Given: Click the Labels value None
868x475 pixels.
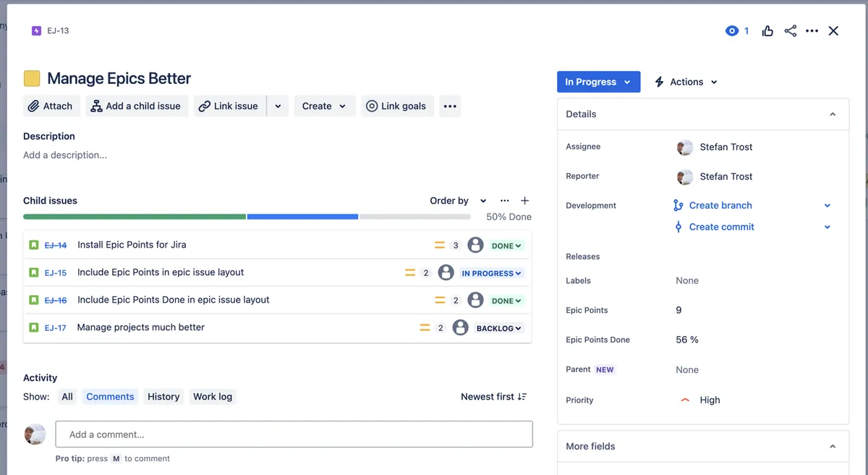Looking at the screenshot, I should tap(687, 280).
